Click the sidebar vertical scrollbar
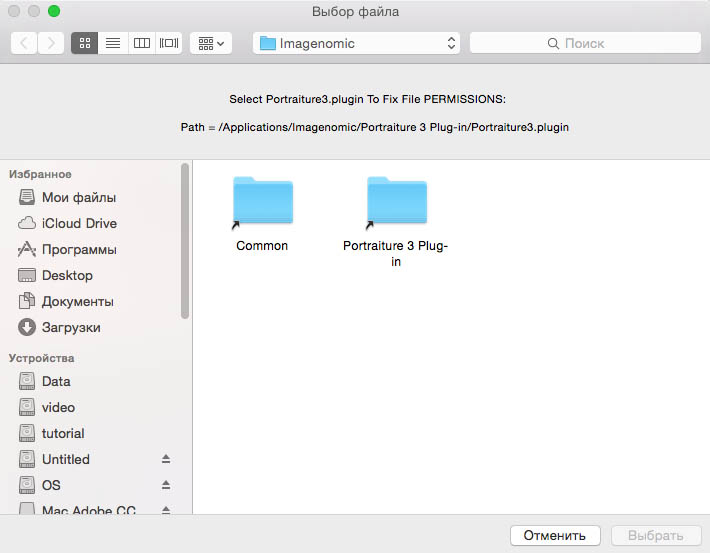This screenshot has width=710, height=553. pos(185,241)
